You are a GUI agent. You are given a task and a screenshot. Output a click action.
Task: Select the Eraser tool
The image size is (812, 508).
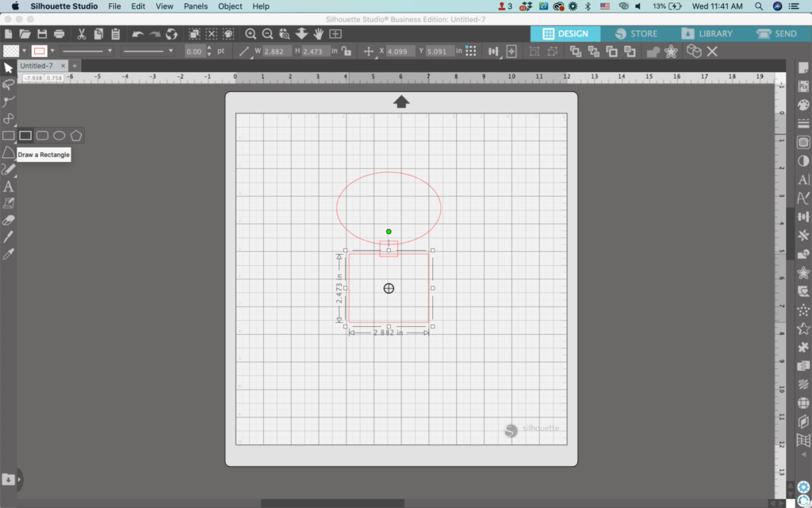coord(8,221)
